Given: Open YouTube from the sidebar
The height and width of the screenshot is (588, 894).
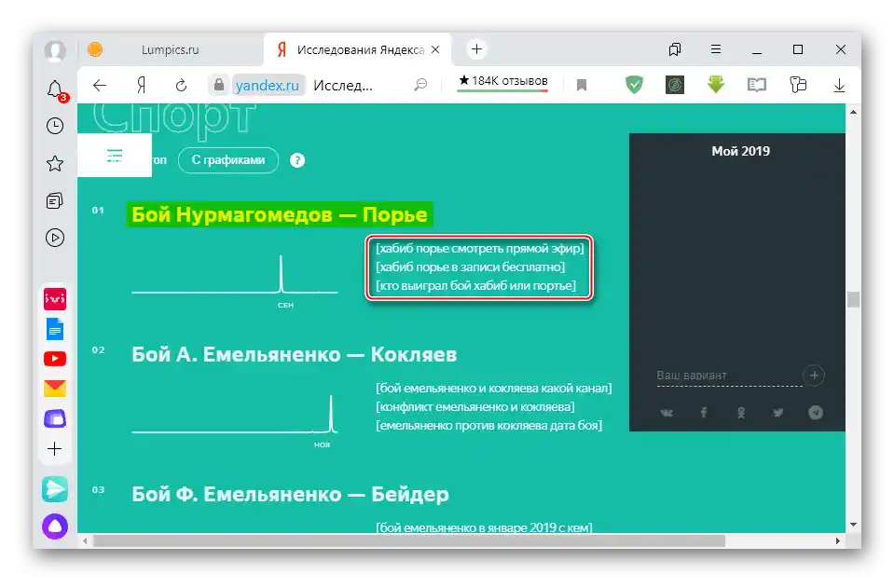Looking at the screenshot, I should (55, 359).
